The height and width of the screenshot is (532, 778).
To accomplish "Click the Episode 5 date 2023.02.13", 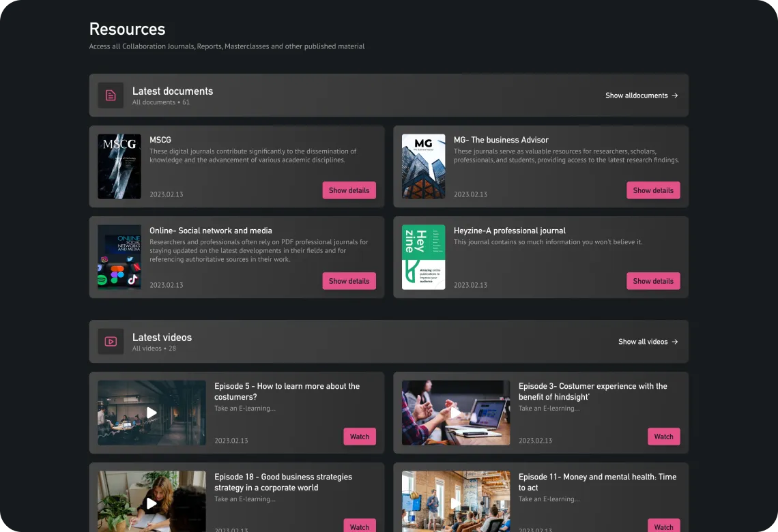I will (x=231, y=441).
